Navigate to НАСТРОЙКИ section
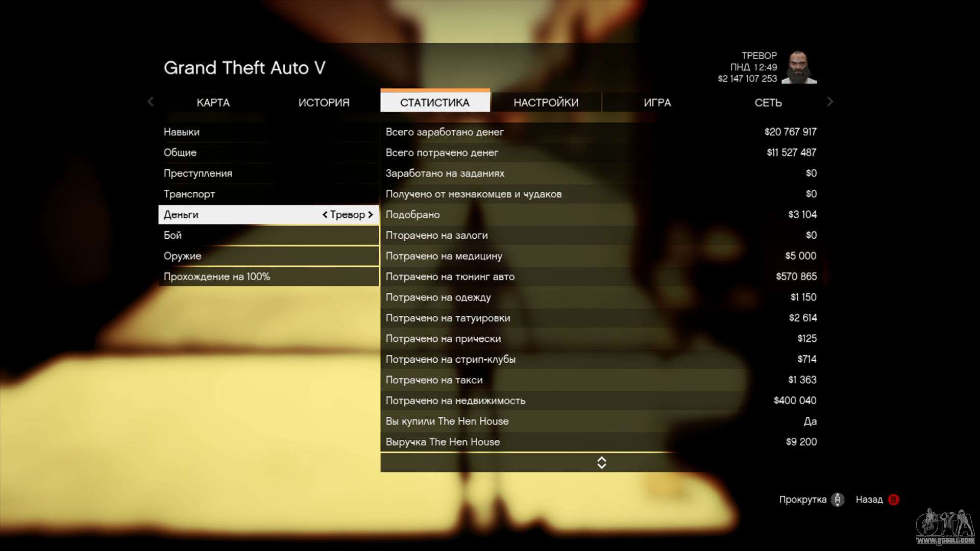 [x=546, y=102]
